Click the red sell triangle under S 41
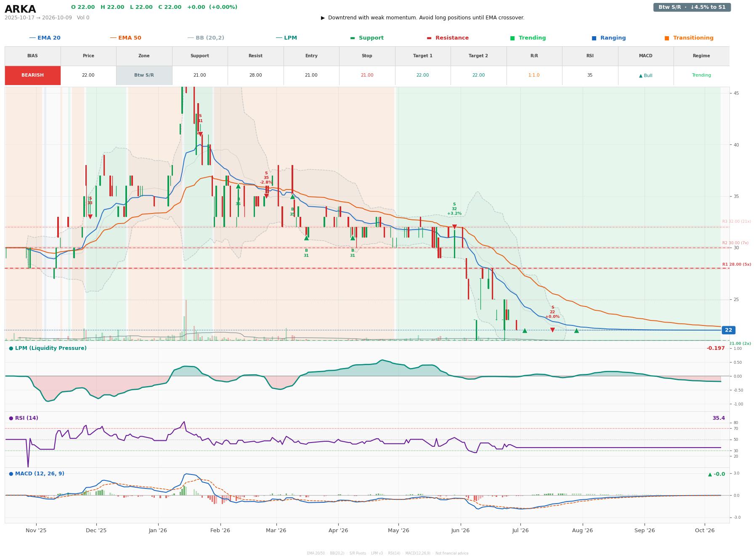 pos(200,134)
